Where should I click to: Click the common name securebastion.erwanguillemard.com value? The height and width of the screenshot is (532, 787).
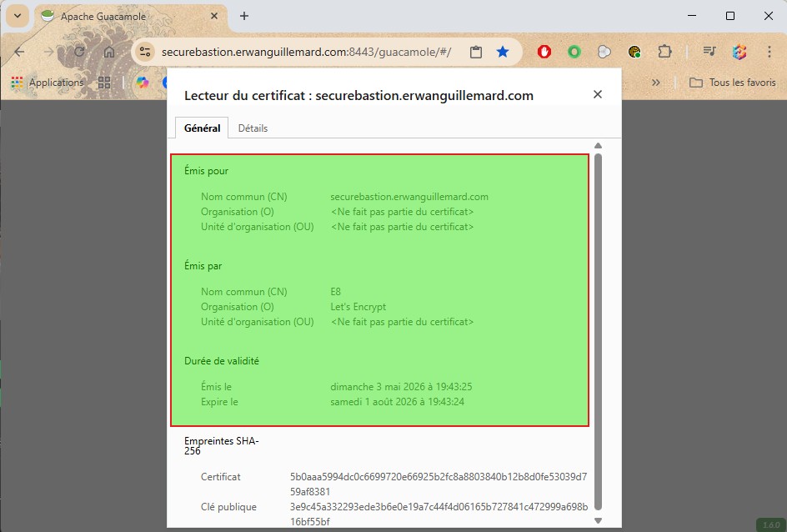409,197
